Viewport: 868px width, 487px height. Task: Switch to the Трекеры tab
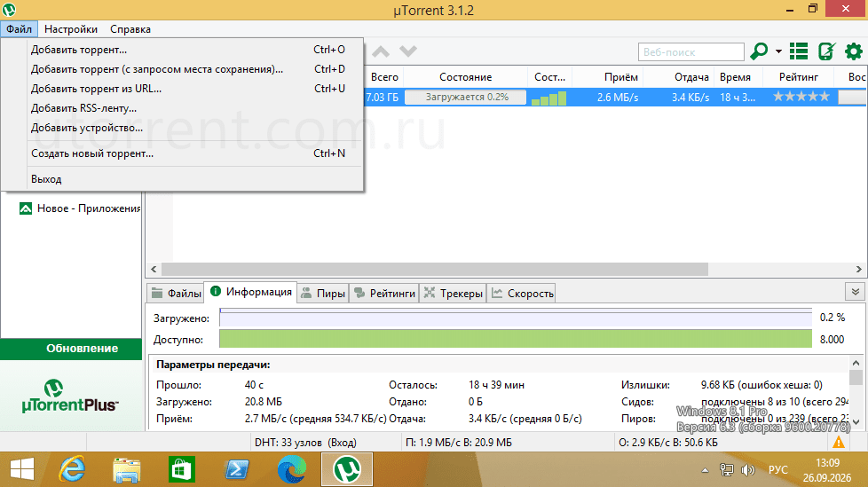(x=453, y=293)
